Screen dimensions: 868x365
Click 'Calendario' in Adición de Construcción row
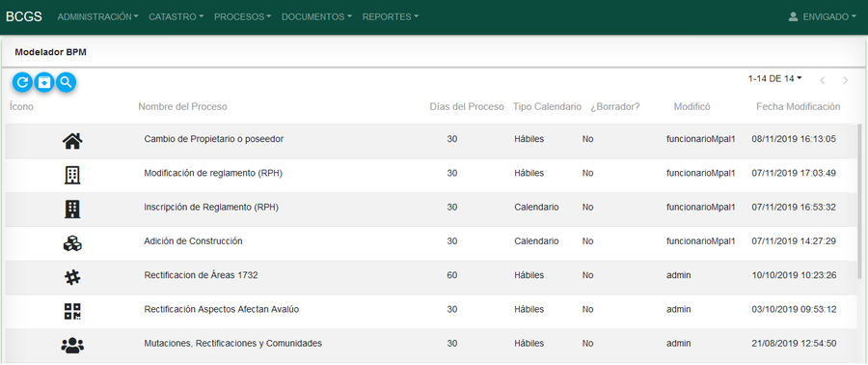click(536, 241)
